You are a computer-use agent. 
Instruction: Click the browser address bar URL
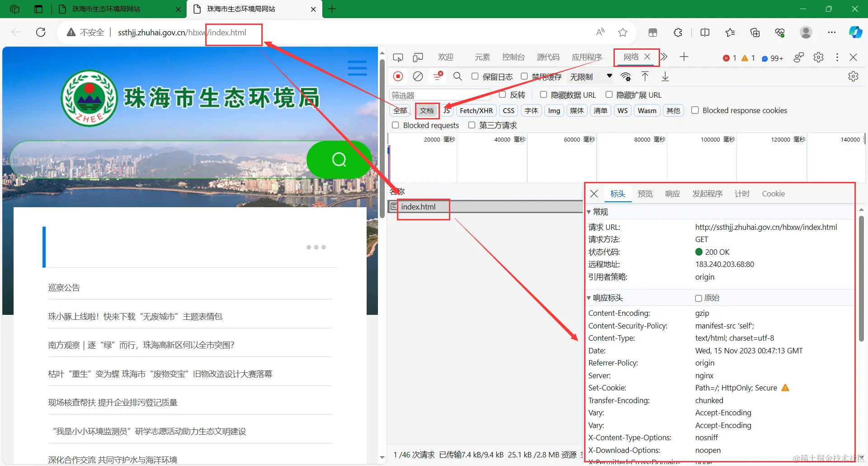click(182, 32)
